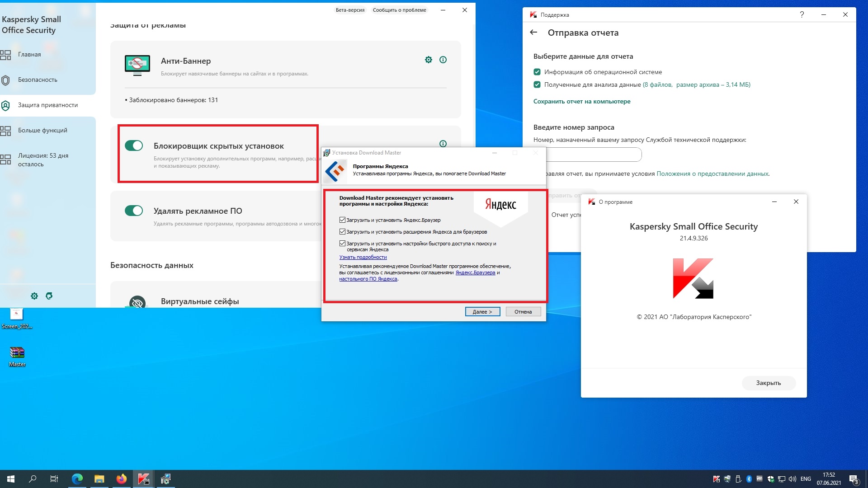Open Task View in taskbar
This screenshot has width=868, height=488.
(54, 479)
